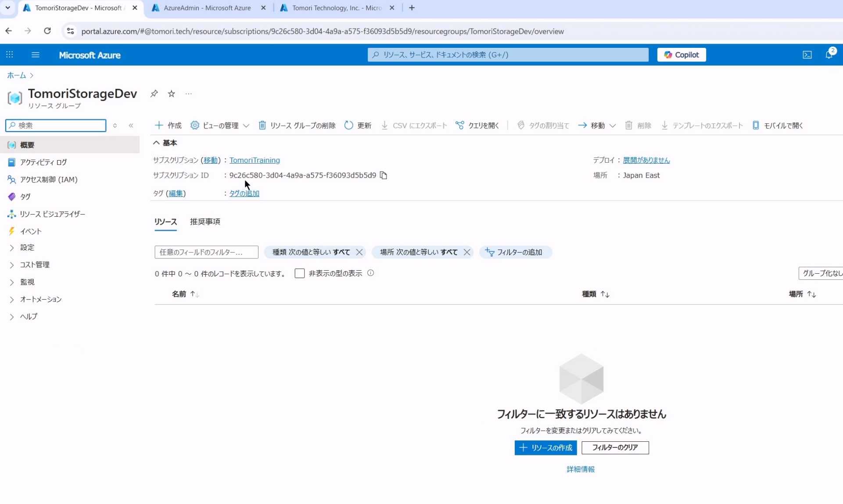Viewport: 843px width, 504px height.
Task: Favorite this resource group with star
Action: coord(172,93)
